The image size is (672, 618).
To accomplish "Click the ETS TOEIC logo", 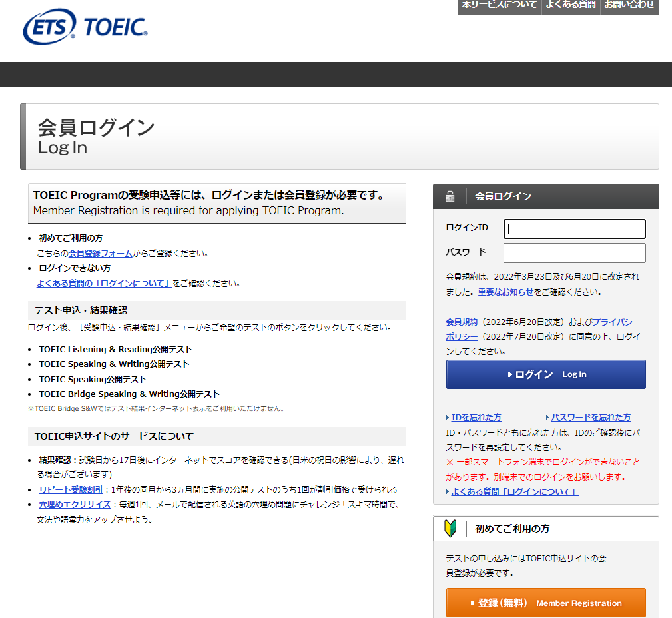I will (x=85, y=27).
